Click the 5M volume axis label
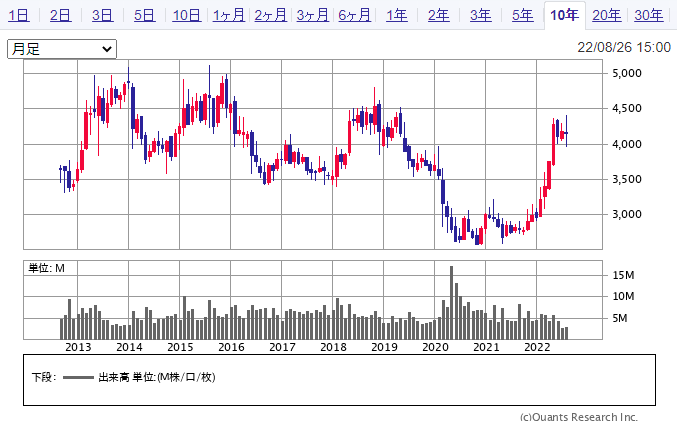The width and height of the screenshot is (677, 428). (x=620, y=318)
